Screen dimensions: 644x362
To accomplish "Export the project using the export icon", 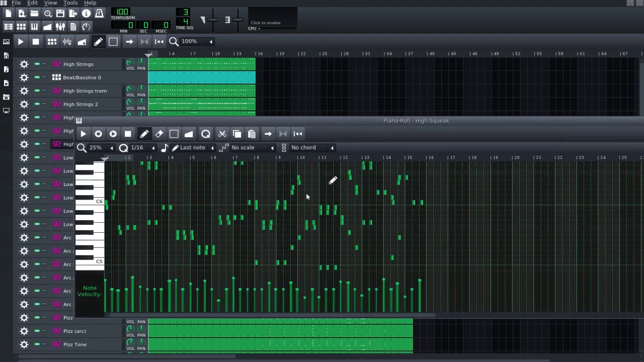I will [x=73, y=14].
